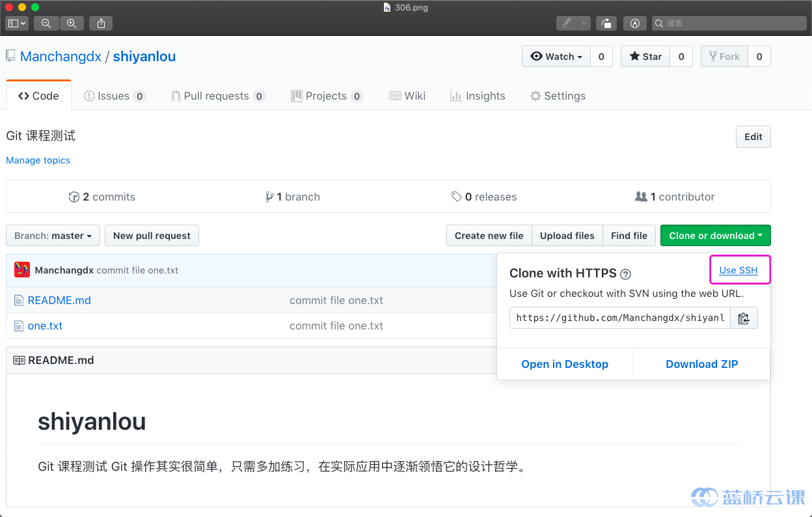812x517 pixels.
Task: Switch to the Wiki tab
Action: pyautogui.click(x=407, y=96)
